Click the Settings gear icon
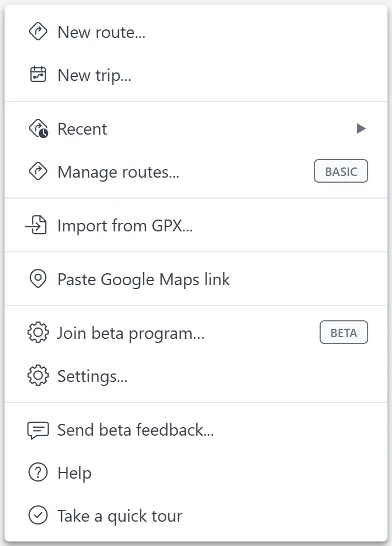 coord(38,375)
